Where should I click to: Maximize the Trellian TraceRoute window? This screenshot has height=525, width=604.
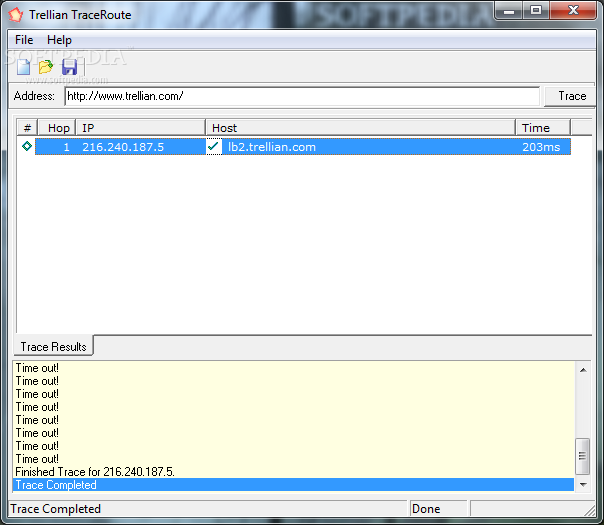[536, 10]
